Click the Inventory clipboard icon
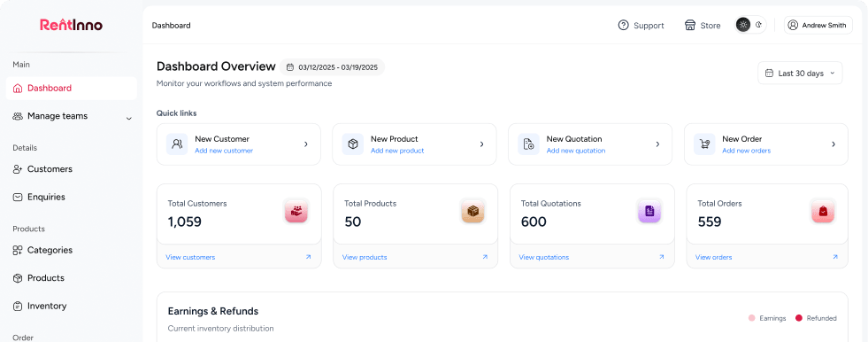This screenshot has height=342, width=868. (x=18, y=306)
